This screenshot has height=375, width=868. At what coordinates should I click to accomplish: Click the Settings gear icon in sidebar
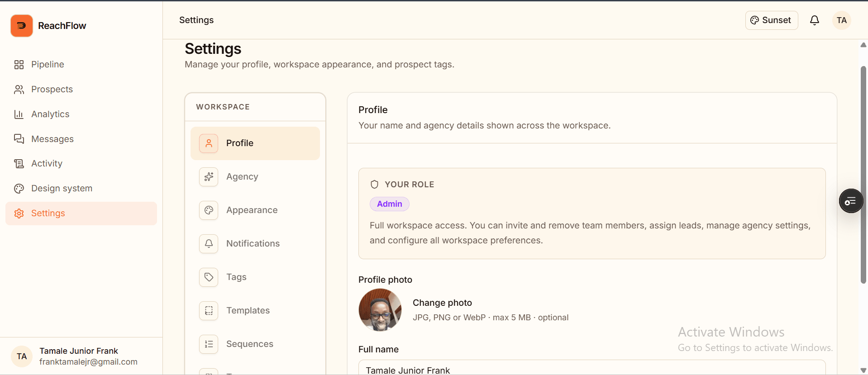tap(19, 213)
